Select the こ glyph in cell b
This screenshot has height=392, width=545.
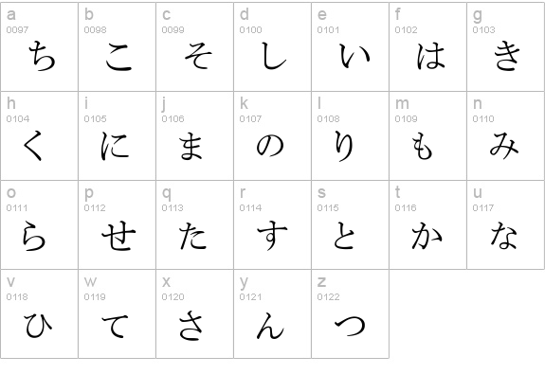click(x=118, y=57)
